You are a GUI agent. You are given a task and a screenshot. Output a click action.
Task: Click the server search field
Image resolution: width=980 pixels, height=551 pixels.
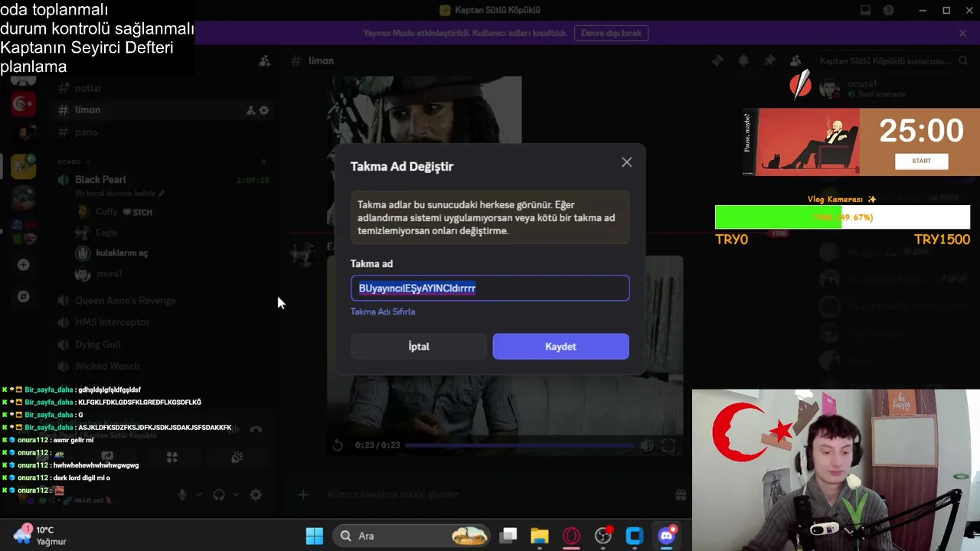[x=893, y=60]
